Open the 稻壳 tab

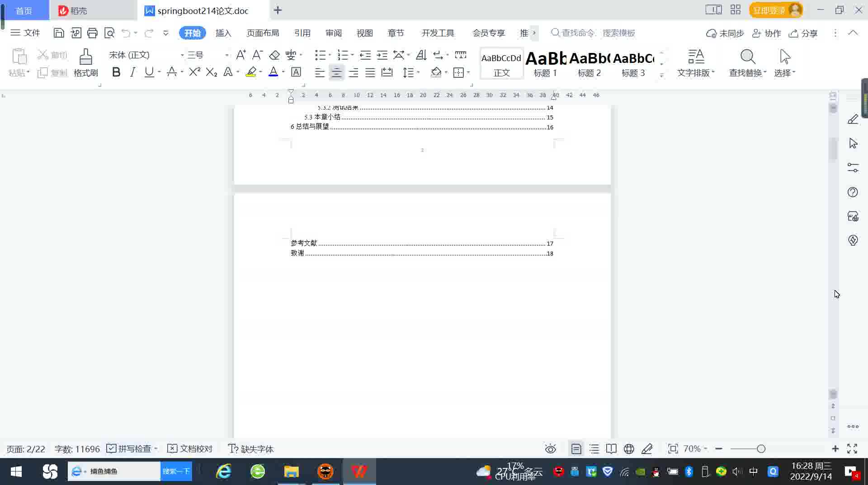93,10
